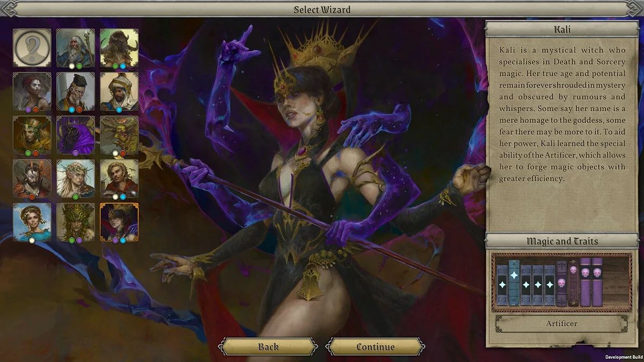Select the smiling woman with flower crown
This screenshot has height=362, width=644.
click(32, 221)
